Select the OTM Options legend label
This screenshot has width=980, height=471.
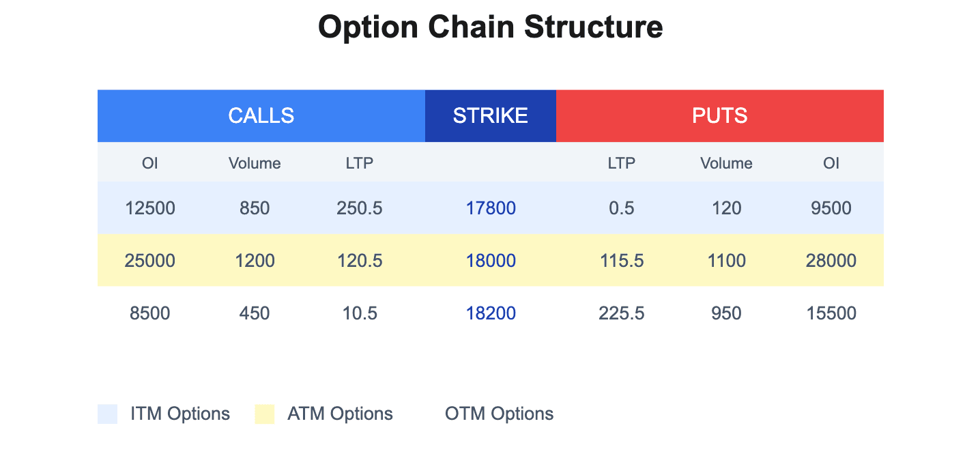coord(499,414)
